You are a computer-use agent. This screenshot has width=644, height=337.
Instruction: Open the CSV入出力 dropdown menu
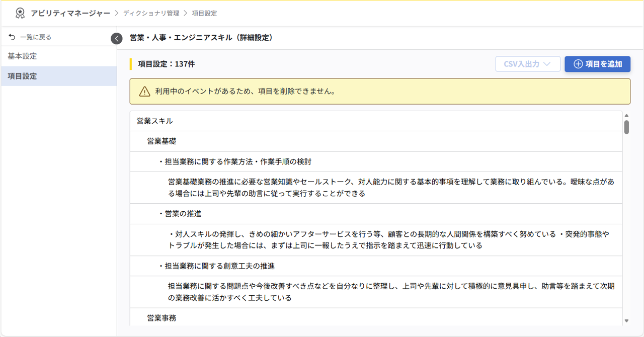tap(527, 63)
